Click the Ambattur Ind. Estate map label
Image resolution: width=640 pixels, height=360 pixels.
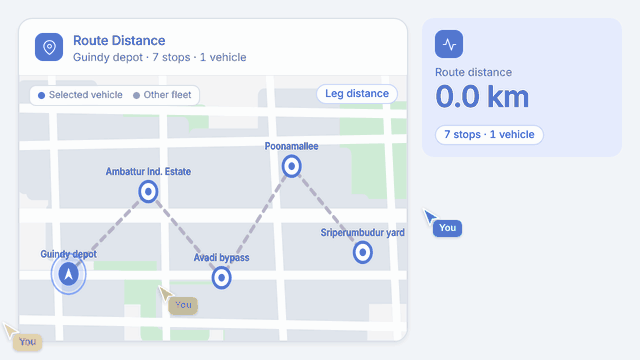point(148,171)
